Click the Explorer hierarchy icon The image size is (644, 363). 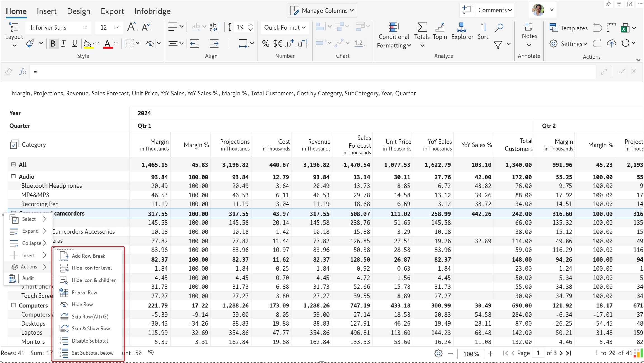tap(462, 27)
